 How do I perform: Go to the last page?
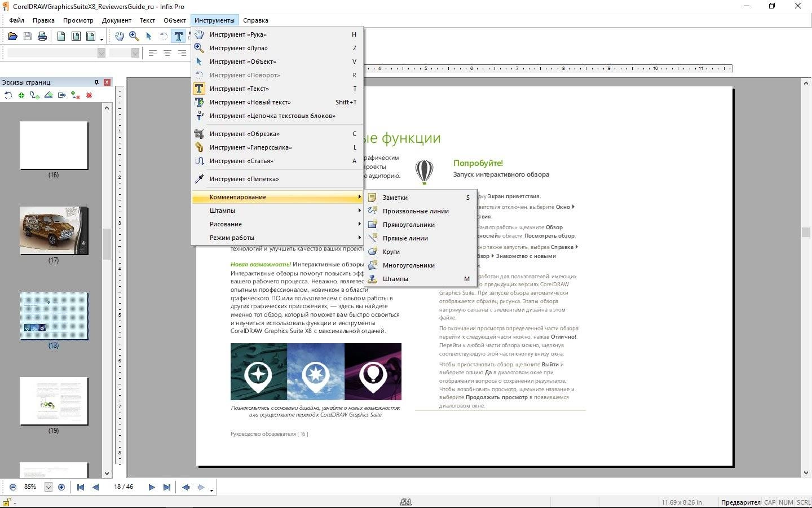pos(166,487)
